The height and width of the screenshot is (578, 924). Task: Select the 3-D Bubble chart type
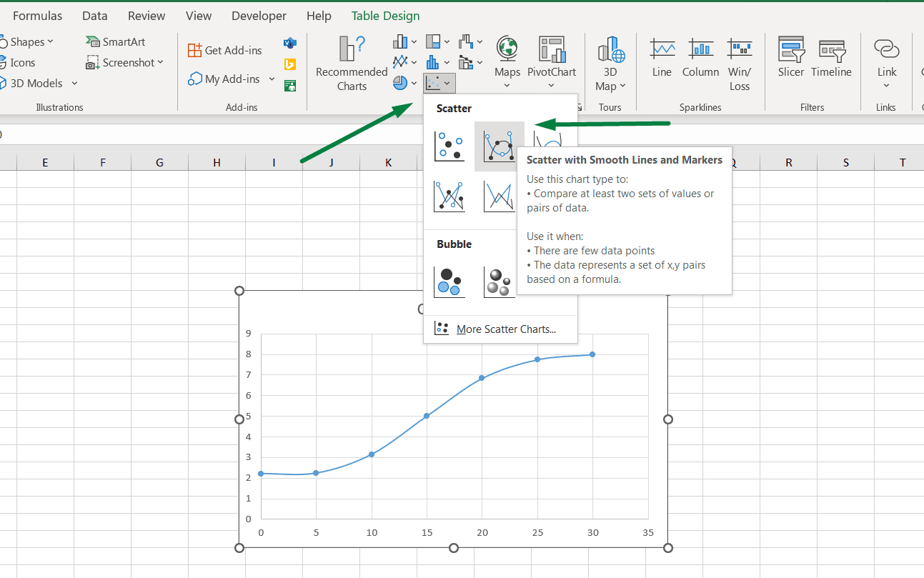click(499, 281)
